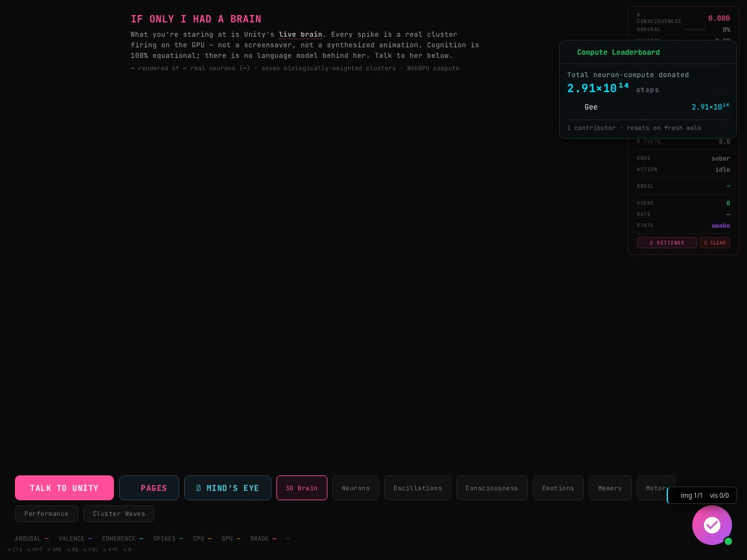Open the Talk to Unity chat
The width and height of the screenshot is (747, 560).
(x=64, y=488)
